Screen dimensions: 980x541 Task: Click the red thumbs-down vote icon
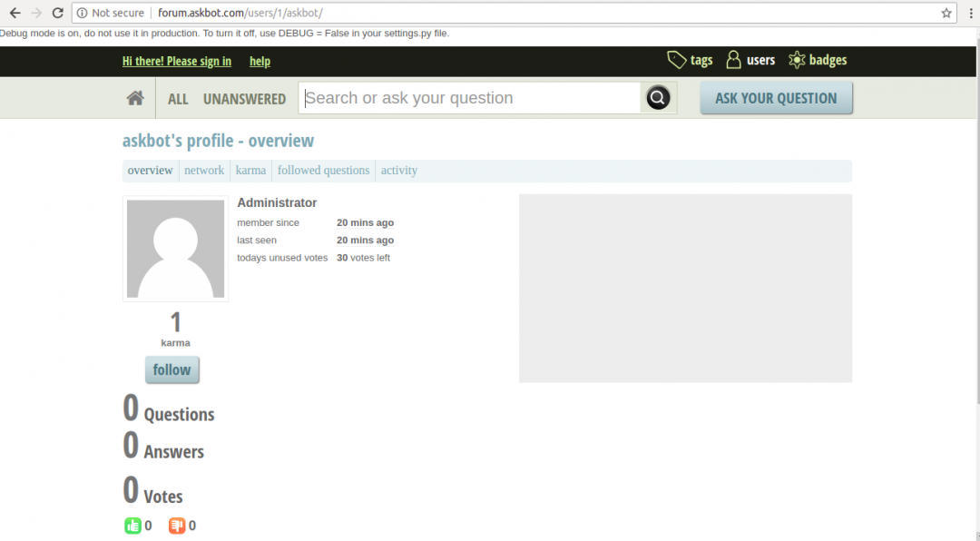178,525
